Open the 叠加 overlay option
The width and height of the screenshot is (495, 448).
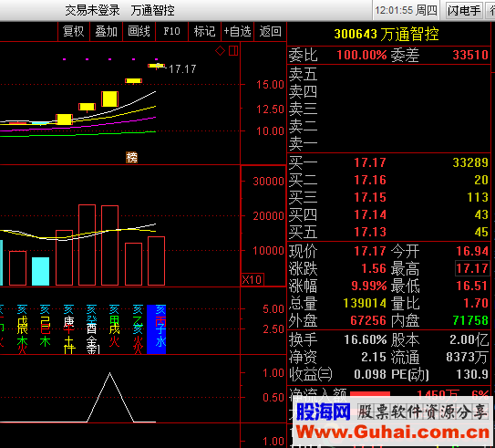click(106, 31)
